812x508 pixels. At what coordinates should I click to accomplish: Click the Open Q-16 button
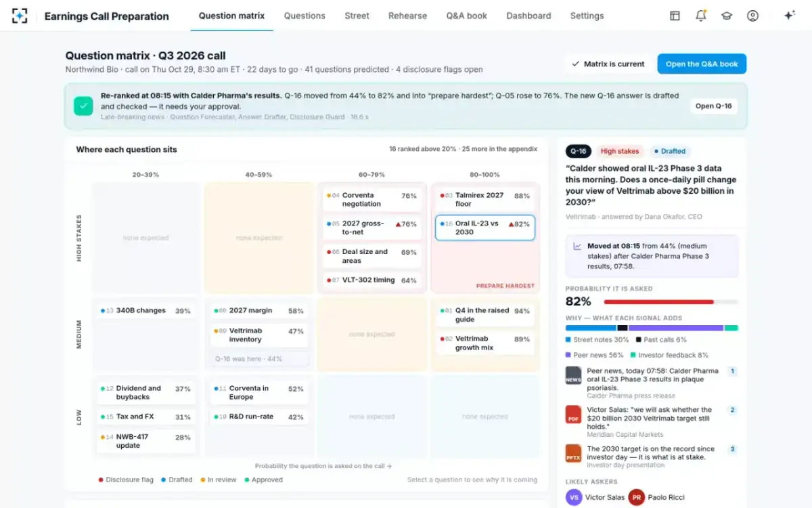(714, 106)
